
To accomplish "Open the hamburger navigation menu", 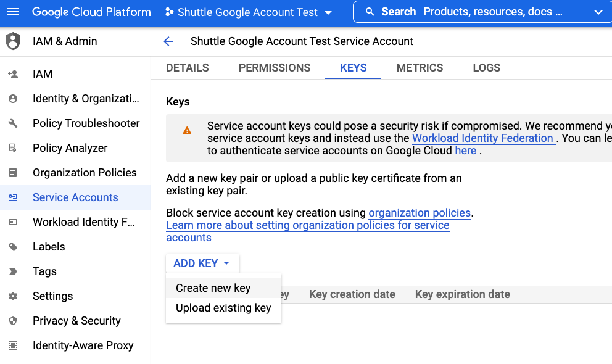I will (x=13, y=12).
